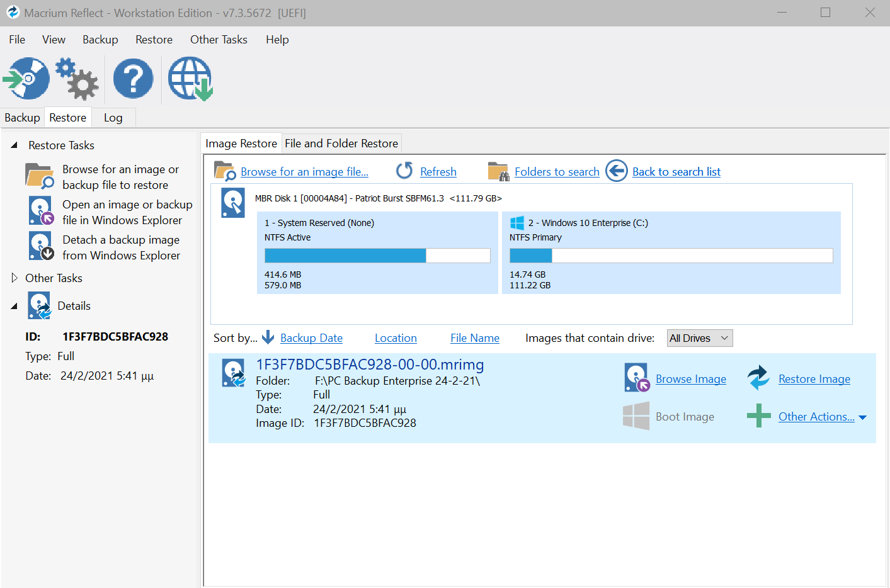Click the Browse Image link

click(x=691, y=379)
